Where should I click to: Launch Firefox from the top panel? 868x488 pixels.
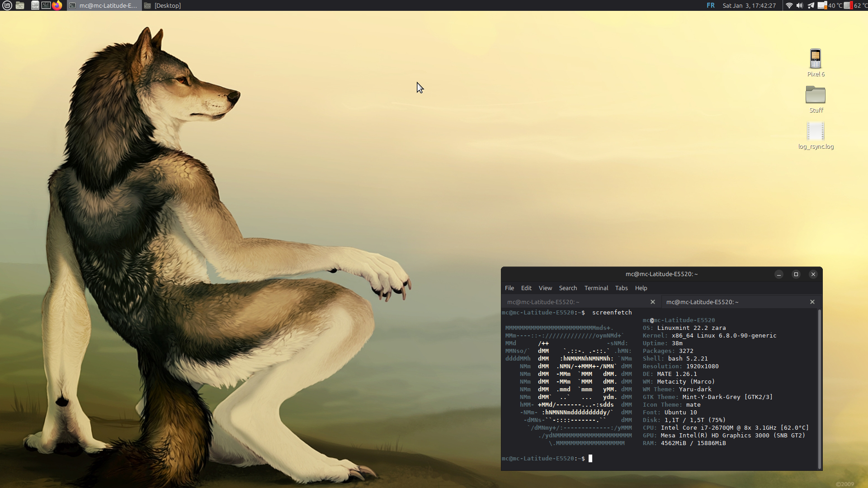(57, 5)
